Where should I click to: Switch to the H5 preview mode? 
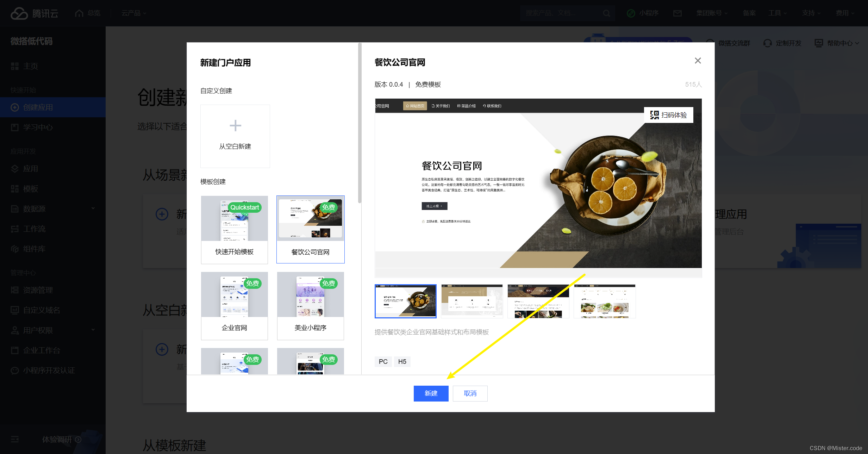(x=402, y=361)
